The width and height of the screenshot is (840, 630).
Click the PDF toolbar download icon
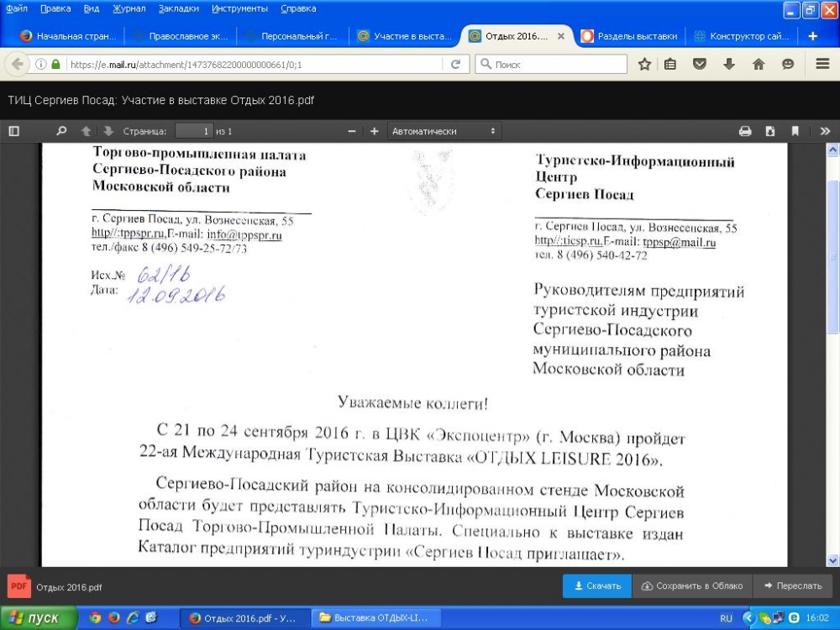click(769, 131)
